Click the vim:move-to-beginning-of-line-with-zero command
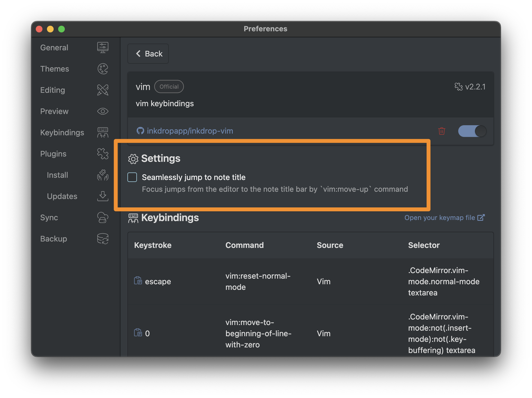This screenshot has height=398, width=532. pyautogui.click(x=258, y=333)
